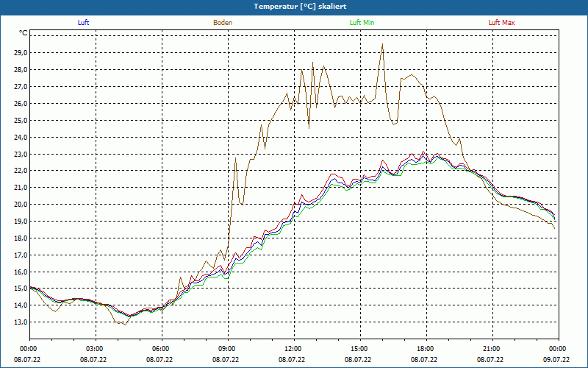Click the 18,0 y-axis value

[x=21, y=238]
